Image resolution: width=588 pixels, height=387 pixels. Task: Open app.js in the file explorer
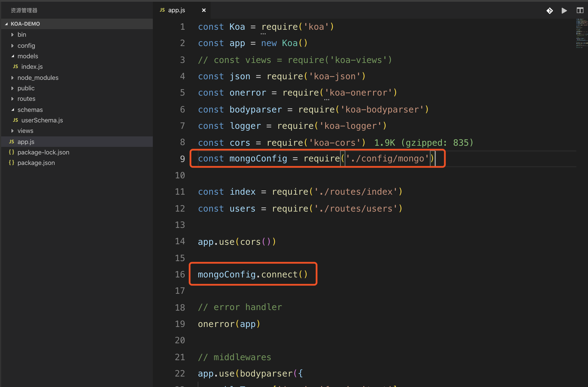tap(26, 142)
